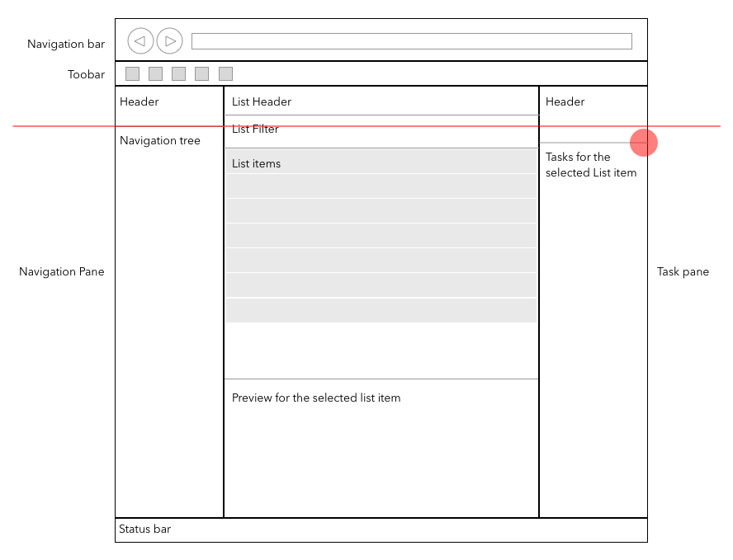The height and width of the screenshot is (560, 733).
Task: Click the Navigation Pane label
Action: 62,272
